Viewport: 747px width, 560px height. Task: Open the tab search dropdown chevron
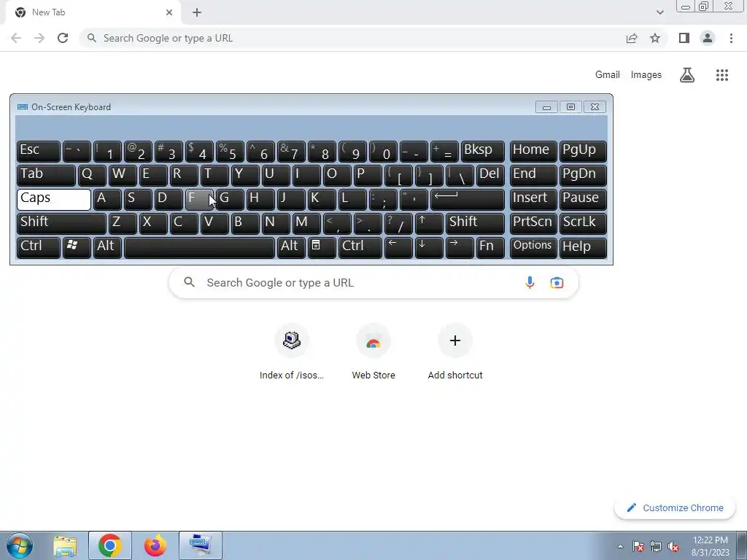coord(659,12)
